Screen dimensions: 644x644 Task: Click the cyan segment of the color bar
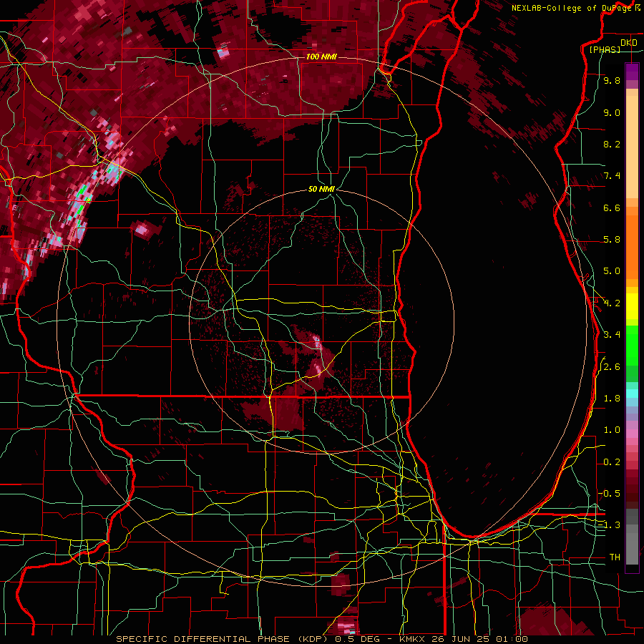pyautogui.click(x=632, y=394)
